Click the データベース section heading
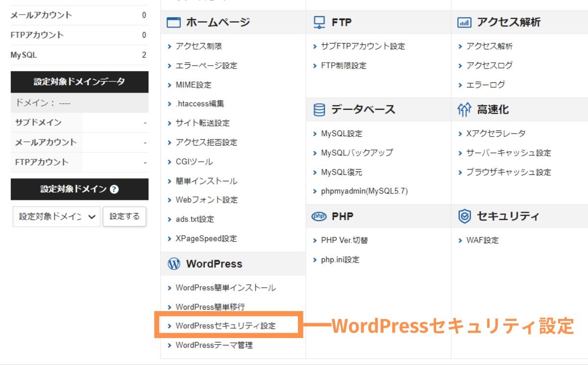Image resolution: width=588 pixels, height=365 pixels. 363,110
